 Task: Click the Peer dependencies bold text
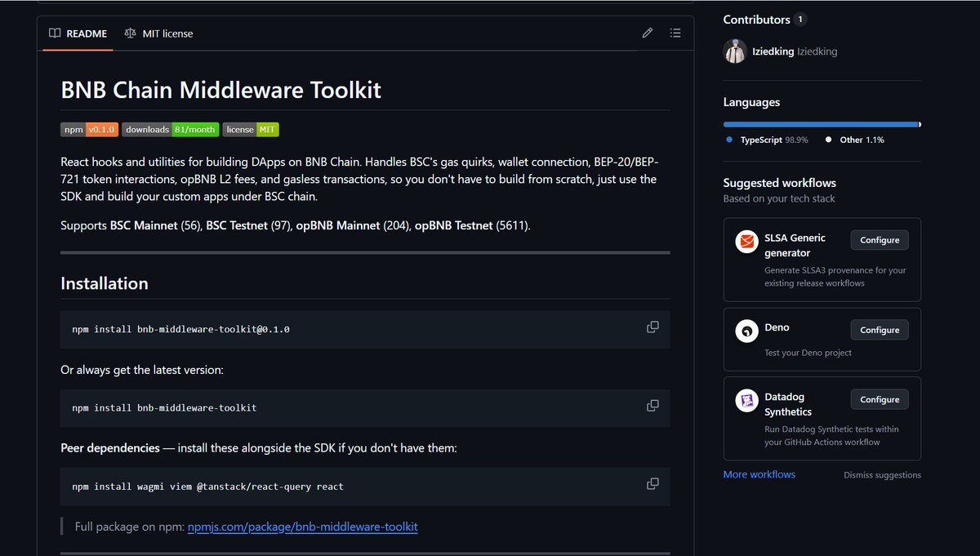pyautogui.click(x=110, y=448)
